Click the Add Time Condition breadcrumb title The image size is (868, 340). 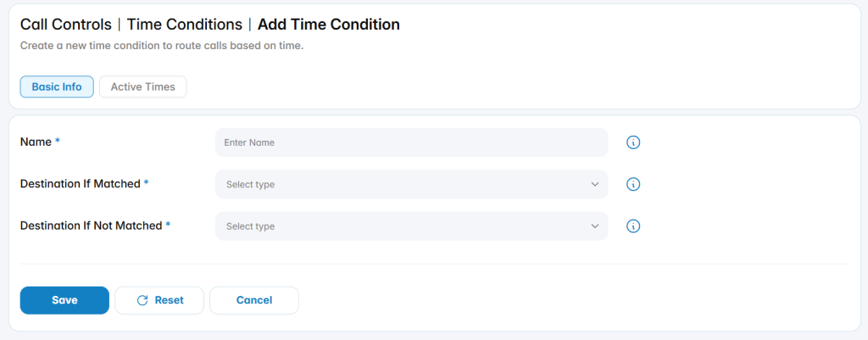click(x=329, y=25)
